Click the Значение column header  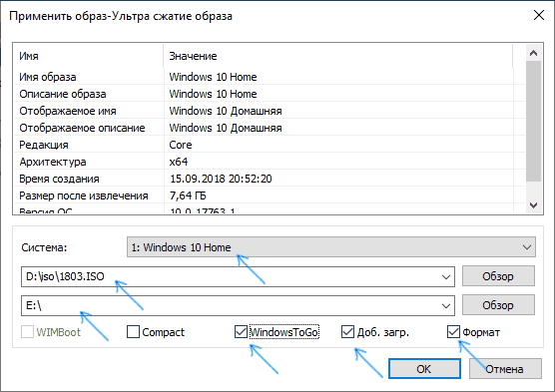(x=338, y=56)
